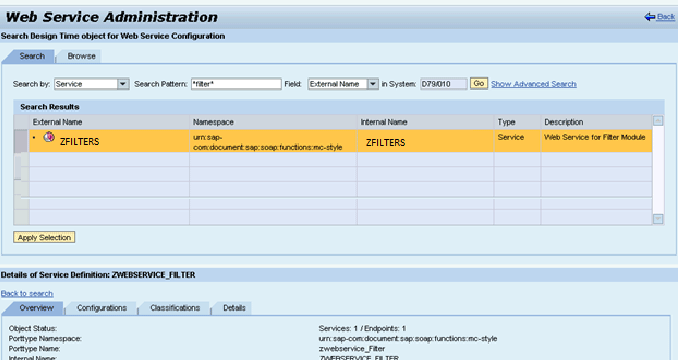This screenshot has width=694, height=363.
Task: Click the In System input field
Action: point(443,84)
